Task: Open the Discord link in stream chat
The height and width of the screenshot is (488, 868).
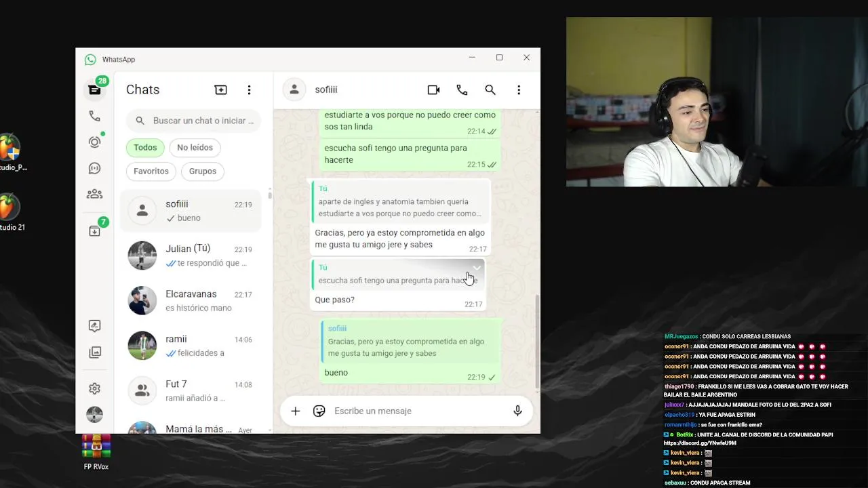Action: pyautogui.click(x=699, y=443)
